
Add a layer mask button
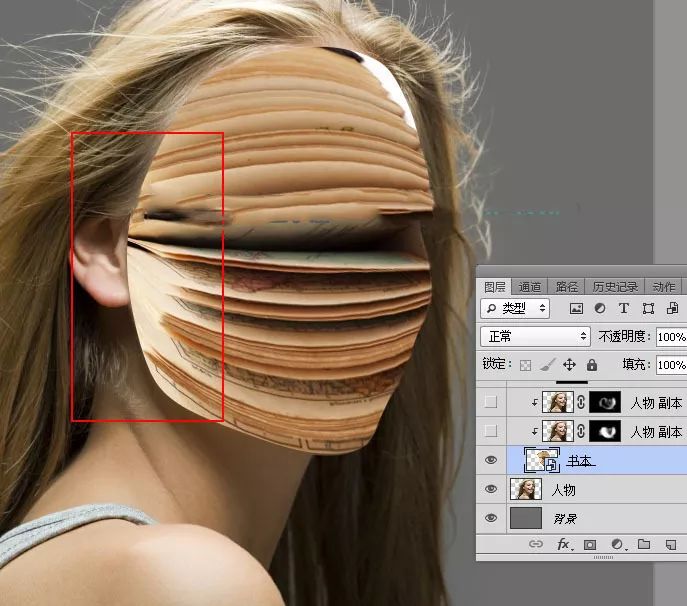click(590, 544)
